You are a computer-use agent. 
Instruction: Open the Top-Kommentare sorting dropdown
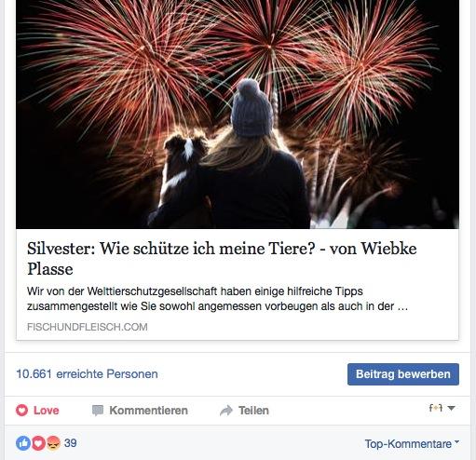pyautogui.click(x=412, y=443)
